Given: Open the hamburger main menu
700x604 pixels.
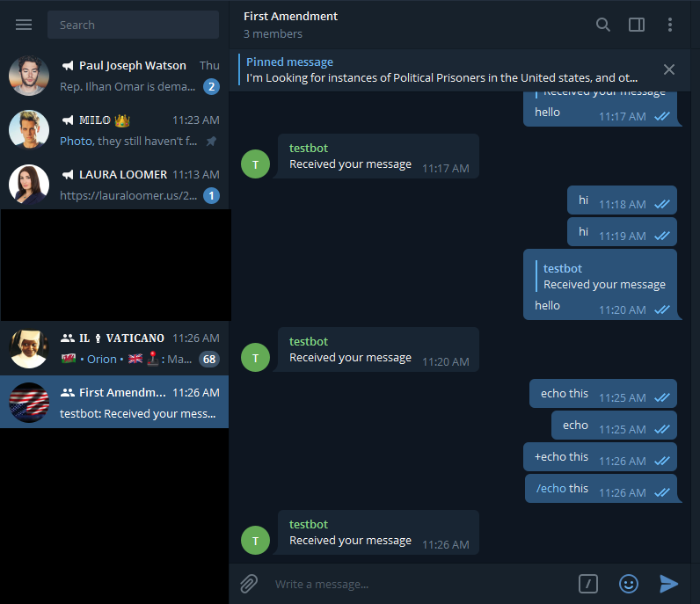Looking at the screenshot, I should [24, 25].
